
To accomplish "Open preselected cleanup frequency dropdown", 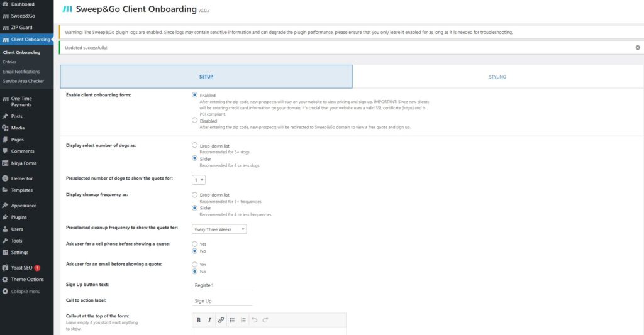I will (x=219, y=229).
